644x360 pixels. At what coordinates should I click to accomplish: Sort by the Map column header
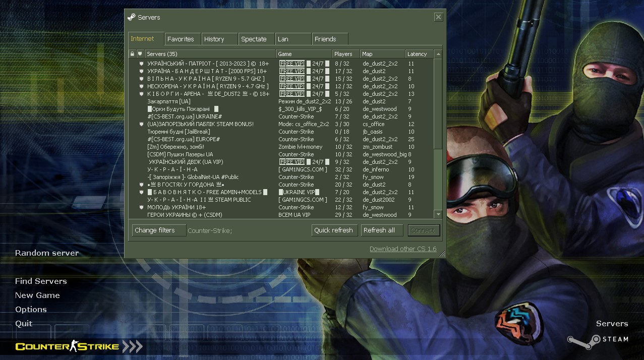382,54
